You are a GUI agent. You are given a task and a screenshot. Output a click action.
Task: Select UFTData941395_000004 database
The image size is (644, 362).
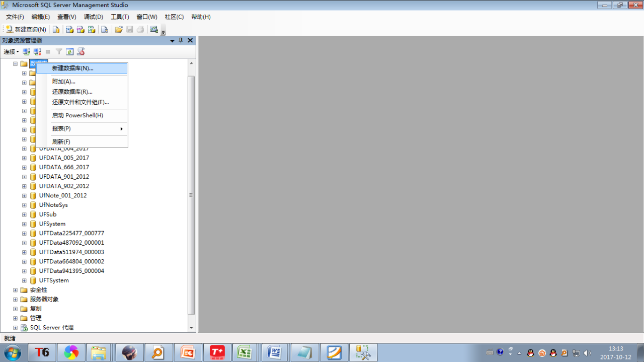(x=71, y=271)
